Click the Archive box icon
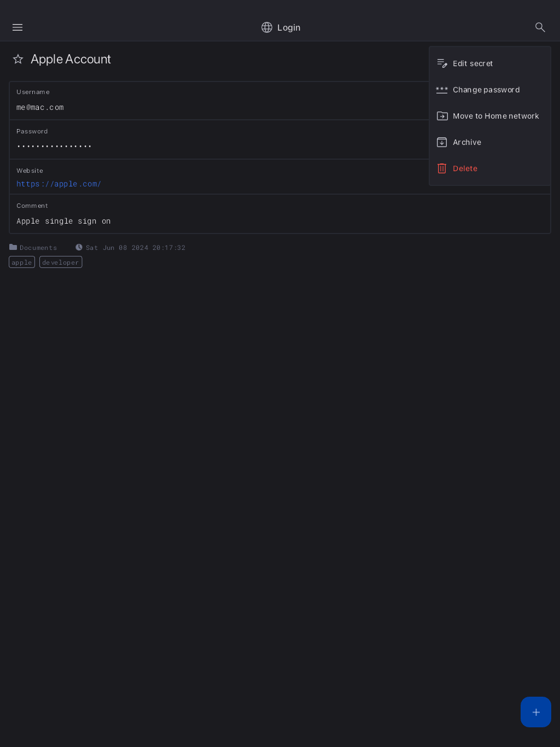Image resolution: width=560 pixels, height=747 pixels. (x=442, y=142)
